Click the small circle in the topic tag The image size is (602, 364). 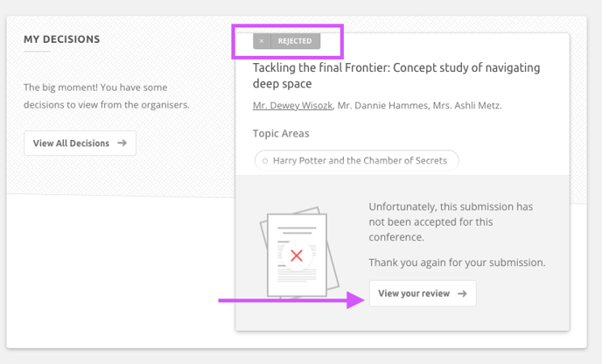coord(265,161)
